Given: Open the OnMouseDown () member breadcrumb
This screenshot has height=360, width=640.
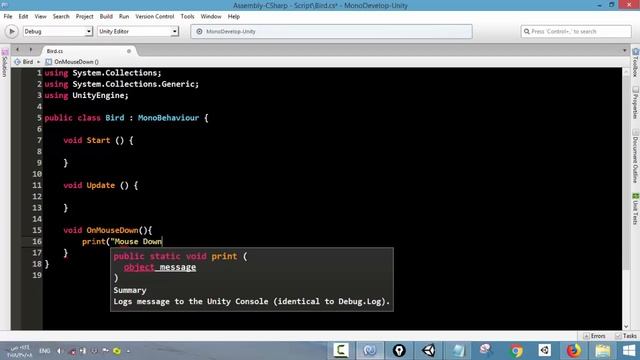Looking at the screenshot, I should coord(72,62).
